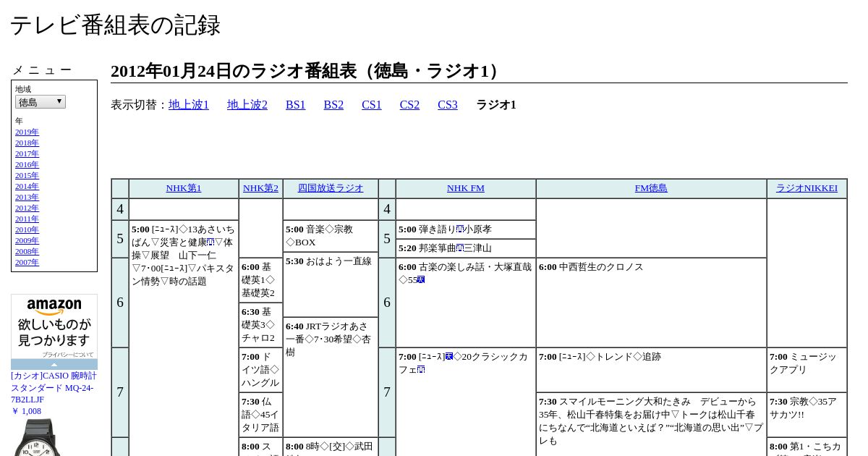Open the 2018年 archive link

pyautogui.click(x=27, y=143)
